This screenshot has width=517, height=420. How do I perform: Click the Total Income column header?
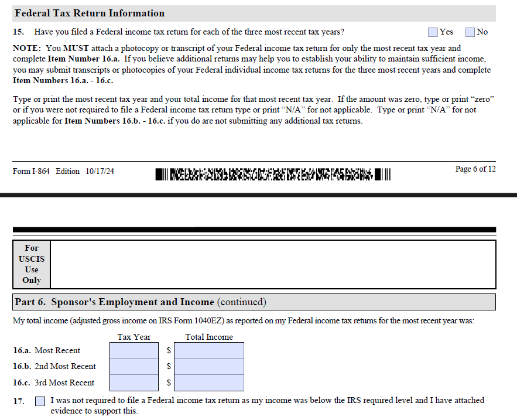[x=209, y=337]
